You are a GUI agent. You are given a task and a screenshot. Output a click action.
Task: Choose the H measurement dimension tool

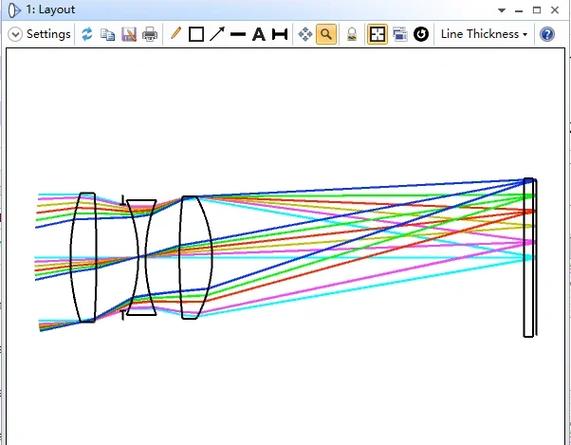pos(280,35)
